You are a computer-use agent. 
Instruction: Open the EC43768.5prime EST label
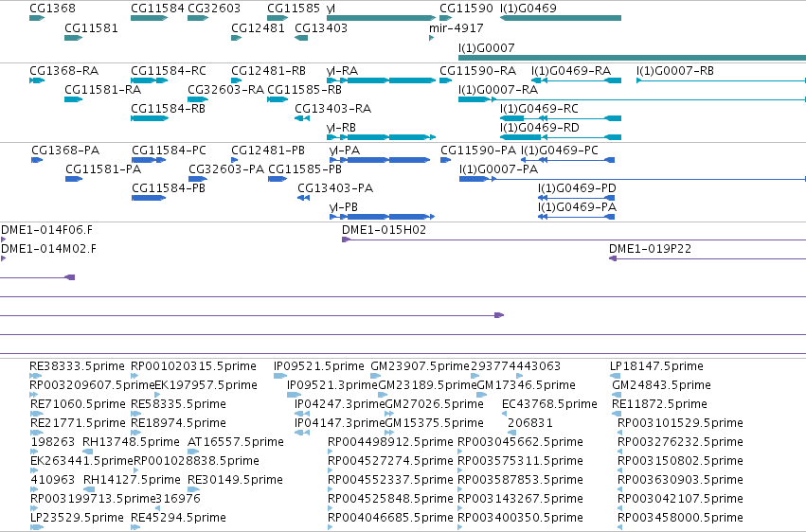pos(549,404)
